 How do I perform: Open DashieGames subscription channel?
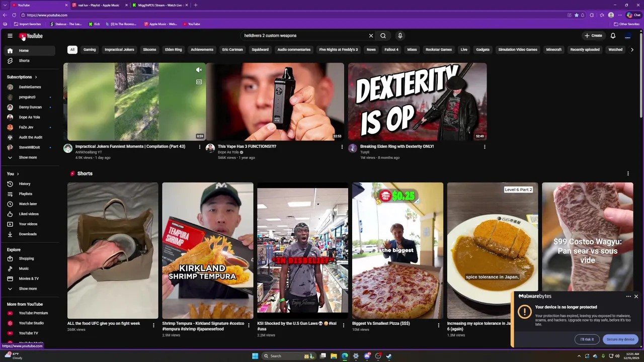click(30, 87)
